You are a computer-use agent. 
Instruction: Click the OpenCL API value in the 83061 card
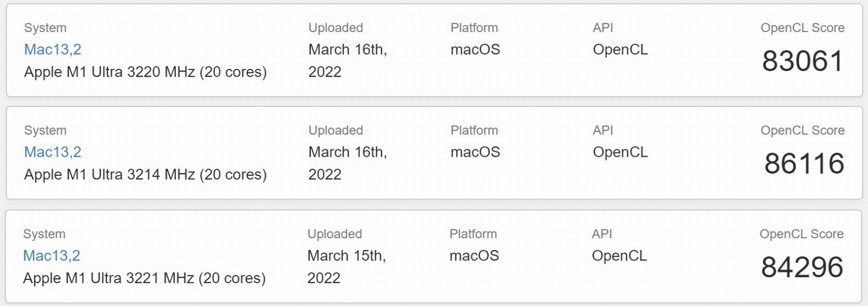[x=620, y=49]
